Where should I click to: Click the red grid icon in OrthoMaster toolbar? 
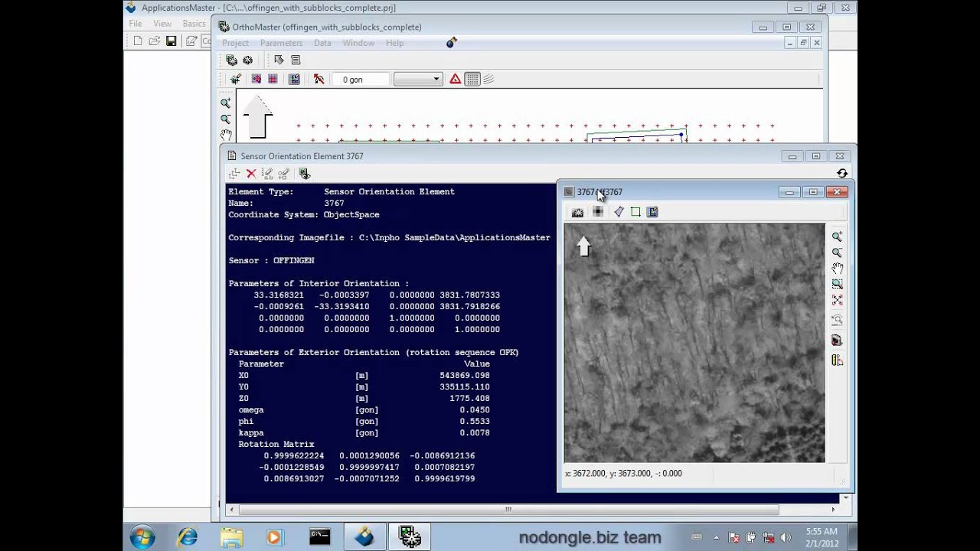pos(273,79)
